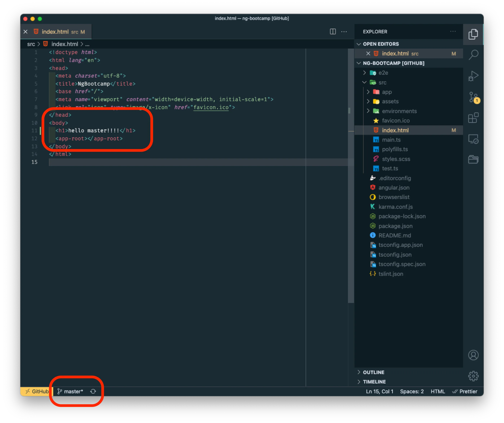Click the HTML language mode indicator

point(438,391)
